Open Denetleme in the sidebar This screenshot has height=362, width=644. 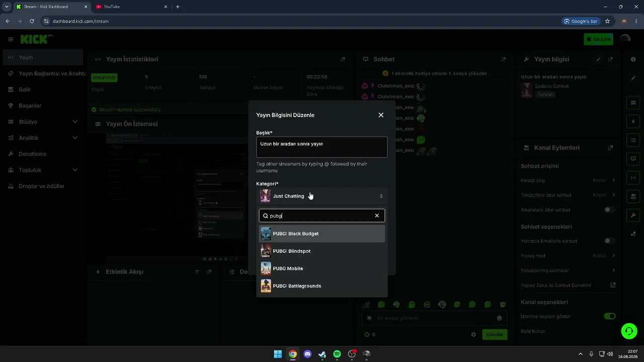tap(43, 154)
